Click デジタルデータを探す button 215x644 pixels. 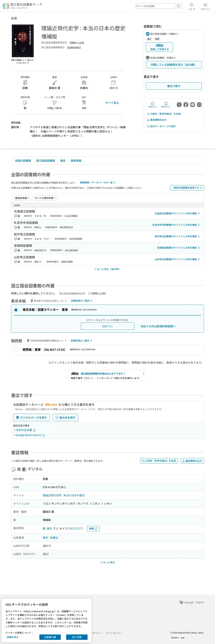click(x=31, y=417)
